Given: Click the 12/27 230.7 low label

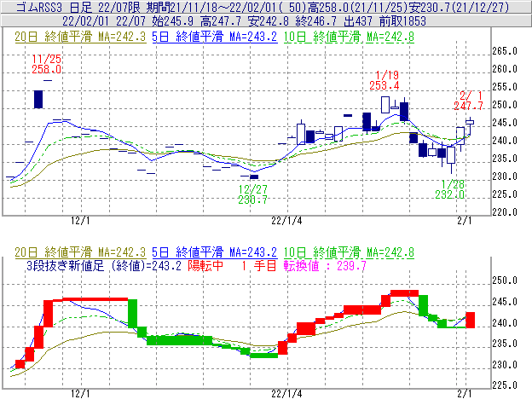Looking at the screenshot, I should click(x=252, y=194).
